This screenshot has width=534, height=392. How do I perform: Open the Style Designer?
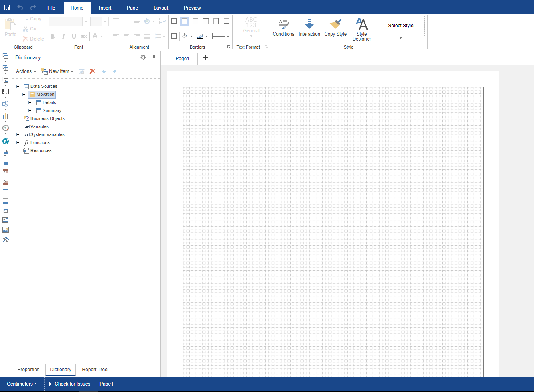point(361,28)
